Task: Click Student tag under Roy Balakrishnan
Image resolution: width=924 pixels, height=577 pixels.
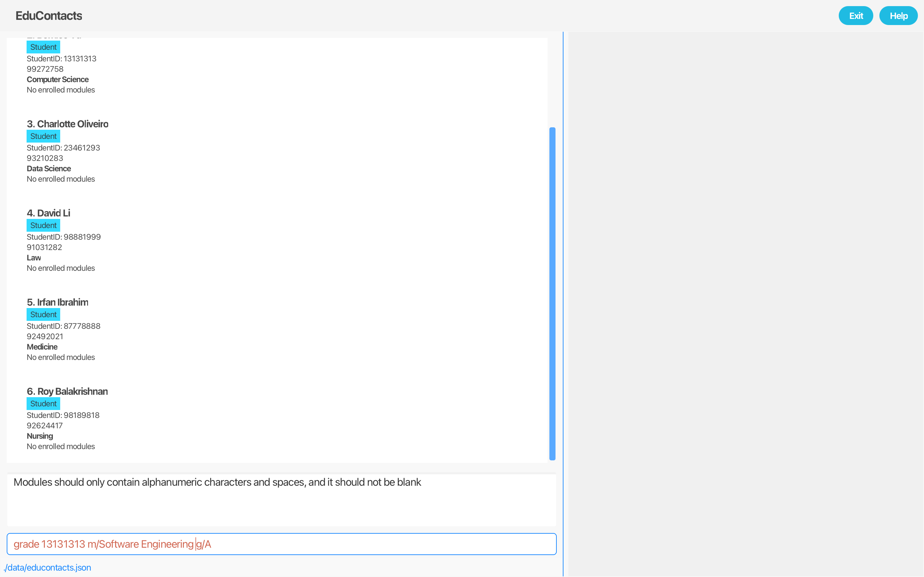Action: (43, 404)
